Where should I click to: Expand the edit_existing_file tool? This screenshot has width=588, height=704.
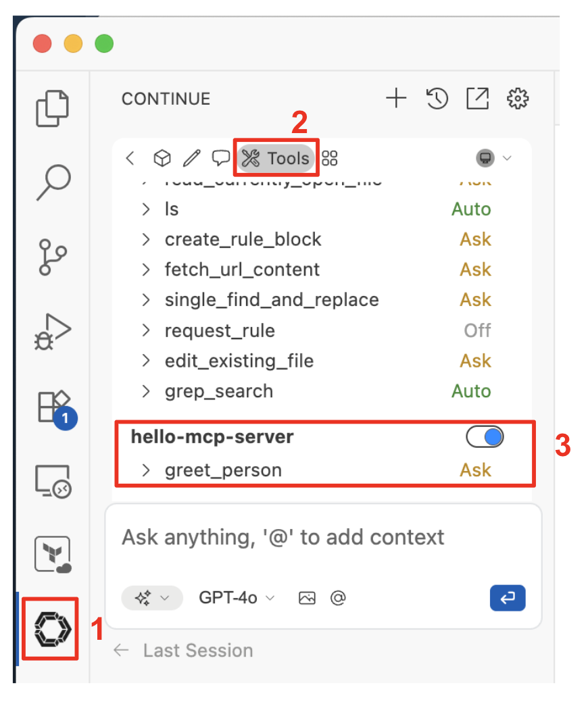[145, 361]
